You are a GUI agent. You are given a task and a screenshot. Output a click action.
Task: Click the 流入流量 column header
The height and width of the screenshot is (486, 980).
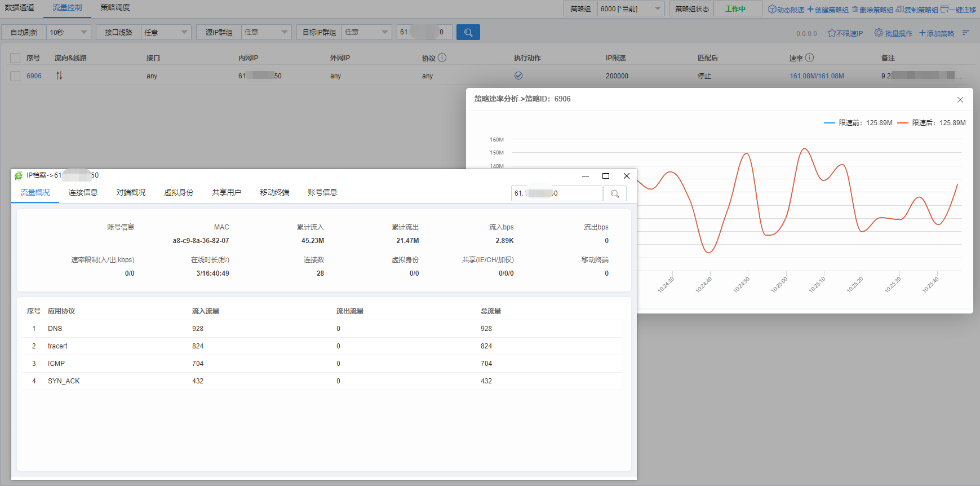206,311
